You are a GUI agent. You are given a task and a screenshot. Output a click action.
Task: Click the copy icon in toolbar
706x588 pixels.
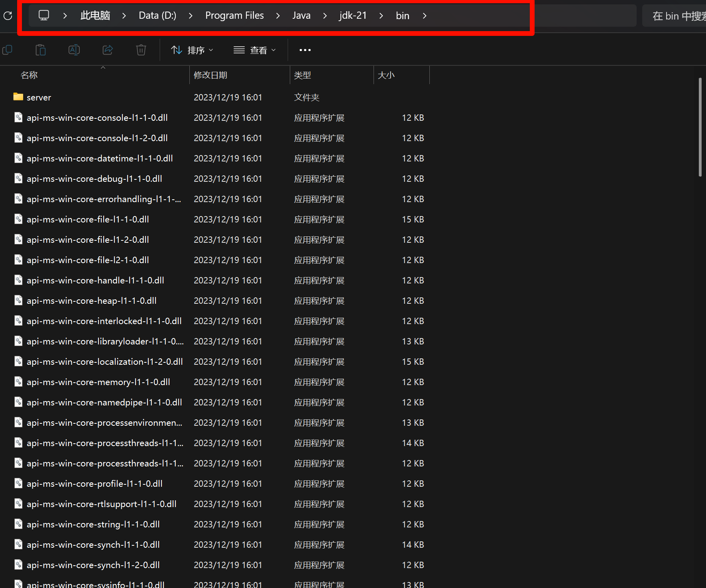point(8,50)
